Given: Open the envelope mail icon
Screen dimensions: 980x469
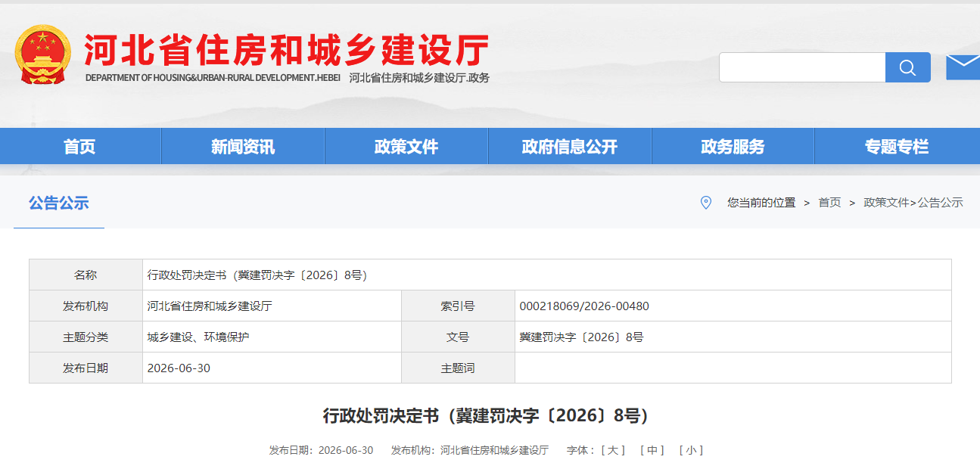Looking at the screenshot, I should pos(963,67).
